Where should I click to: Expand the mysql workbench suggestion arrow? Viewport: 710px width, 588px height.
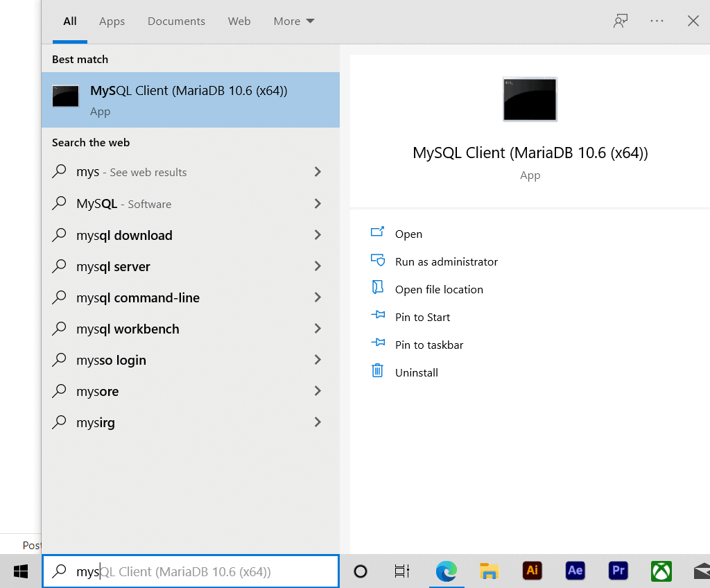coord(318,329)
